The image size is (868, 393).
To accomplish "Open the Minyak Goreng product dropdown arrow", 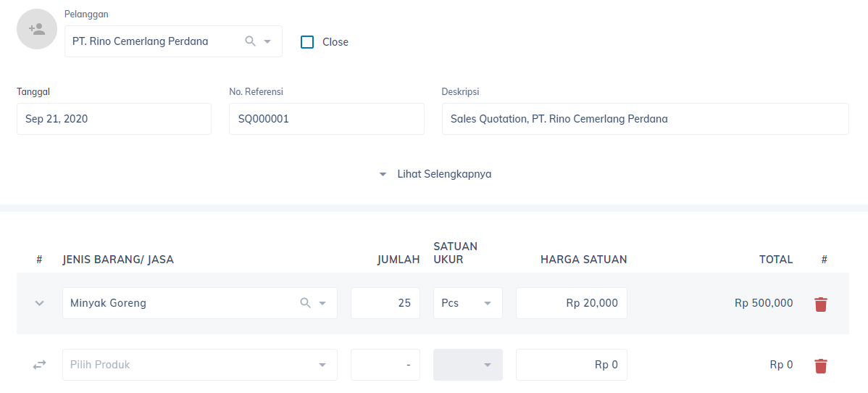I will tap(322, 303).
